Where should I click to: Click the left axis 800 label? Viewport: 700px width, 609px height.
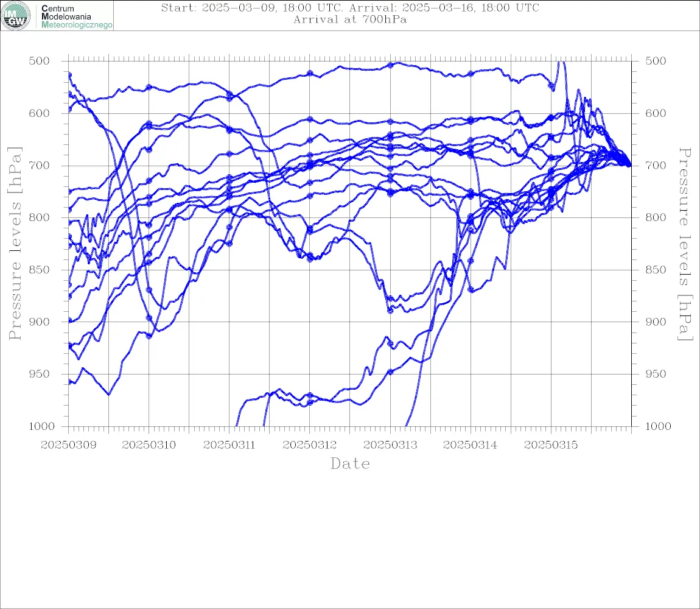pyautogui.click(x=40, y=217)
